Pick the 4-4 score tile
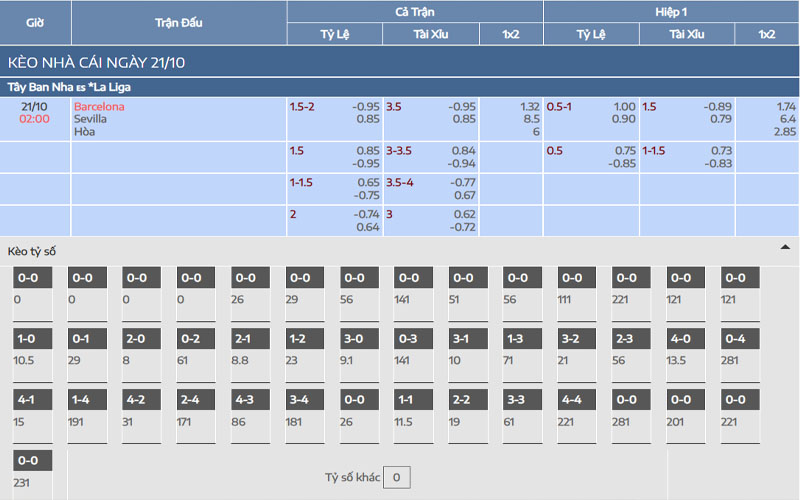 click(x=571, y=400)
